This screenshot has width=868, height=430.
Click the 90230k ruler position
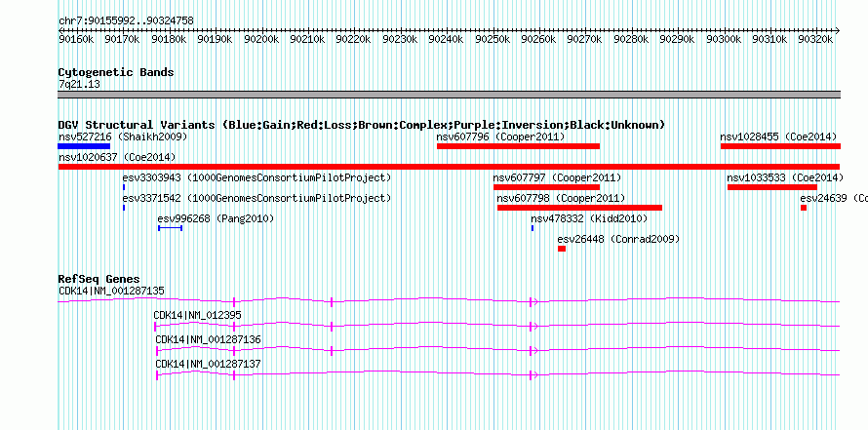[x=401, y=39]
